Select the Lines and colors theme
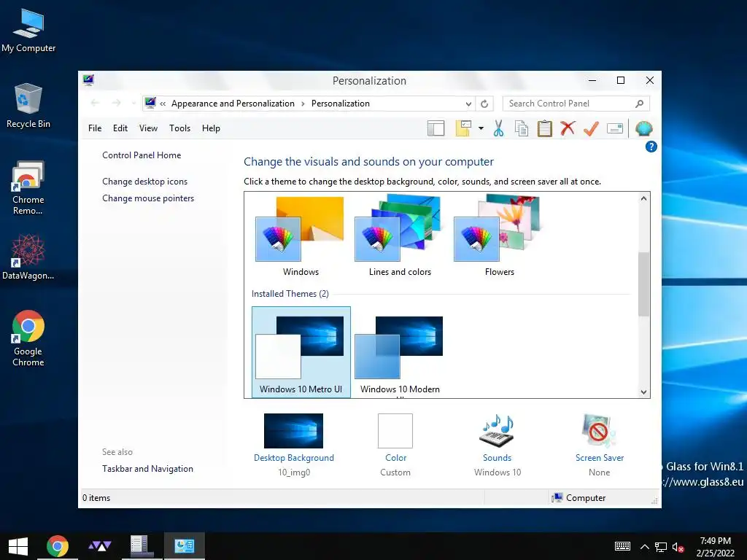Viewport: 747px width, 560px height. coord(400,236)
